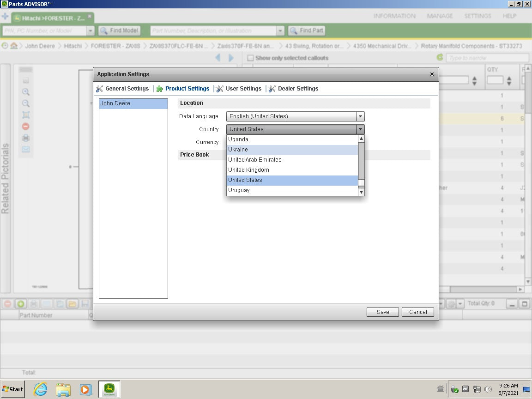Open Internet Explorer from the taskbar

41,389
